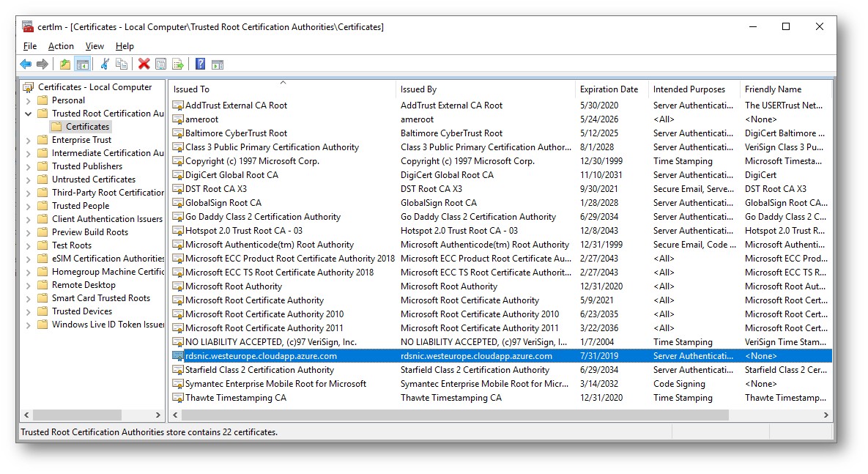The height and width of the screenshot is (474, 868).
Task: Select Microsoft Authenticode(tm) Root Authority row
Action: click(502, 245)
